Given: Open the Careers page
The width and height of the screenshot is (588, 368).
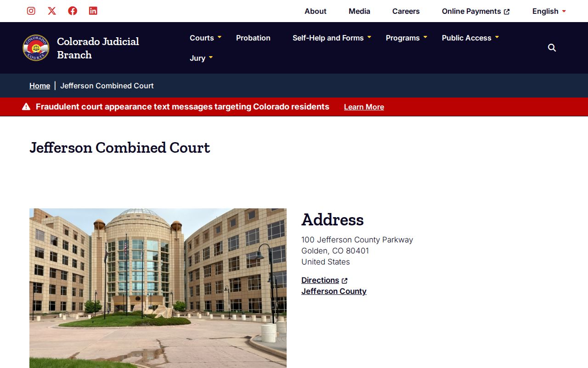Looking at the screenshot, I should (x=406, y=11).
